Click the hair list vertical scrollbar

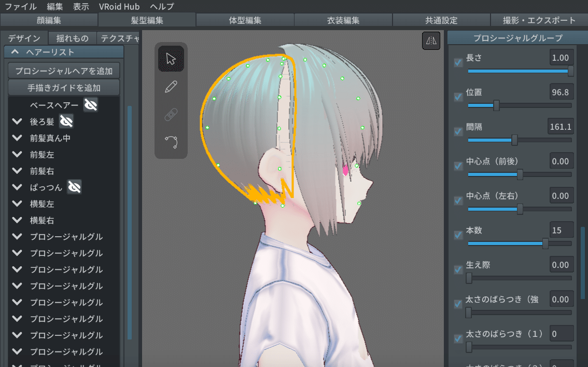coord(130,223)
